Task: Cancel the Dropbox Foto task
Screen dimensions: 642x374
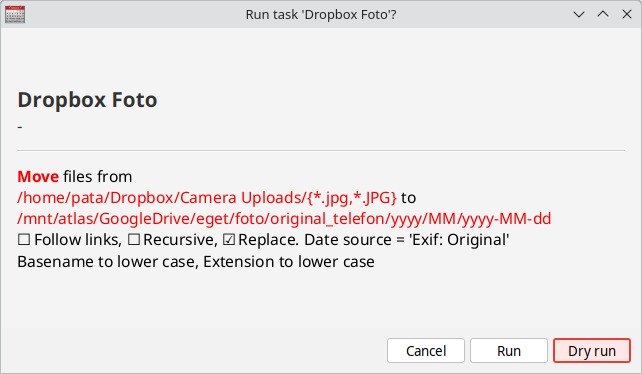Action: pyautogui.click(x=426, y=351)
